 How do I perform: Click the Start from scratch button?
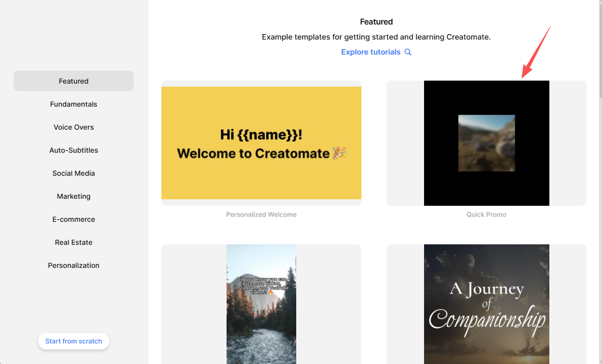pyautogui.click(x=74, y=341)
